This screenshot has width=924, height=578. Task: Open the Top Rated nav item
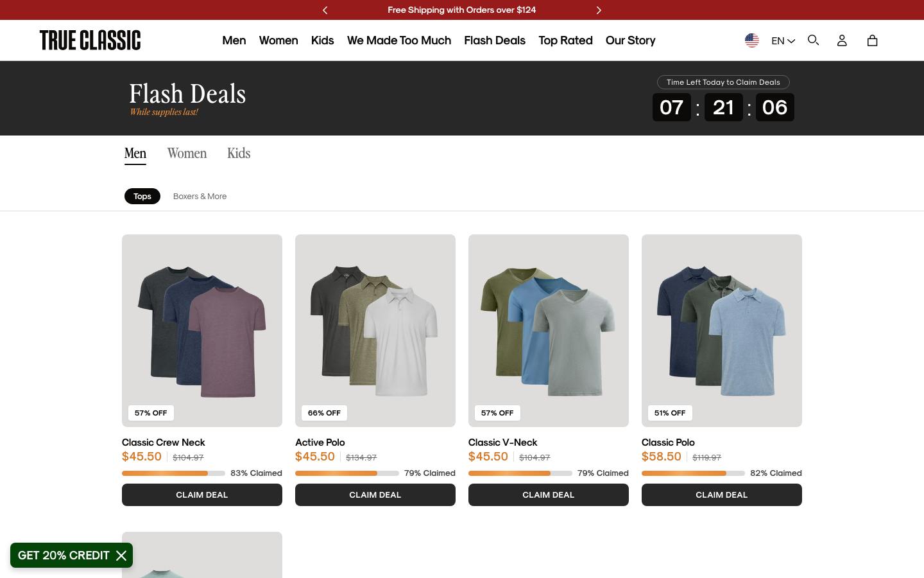pyautogui.click(x=565, y=40)
